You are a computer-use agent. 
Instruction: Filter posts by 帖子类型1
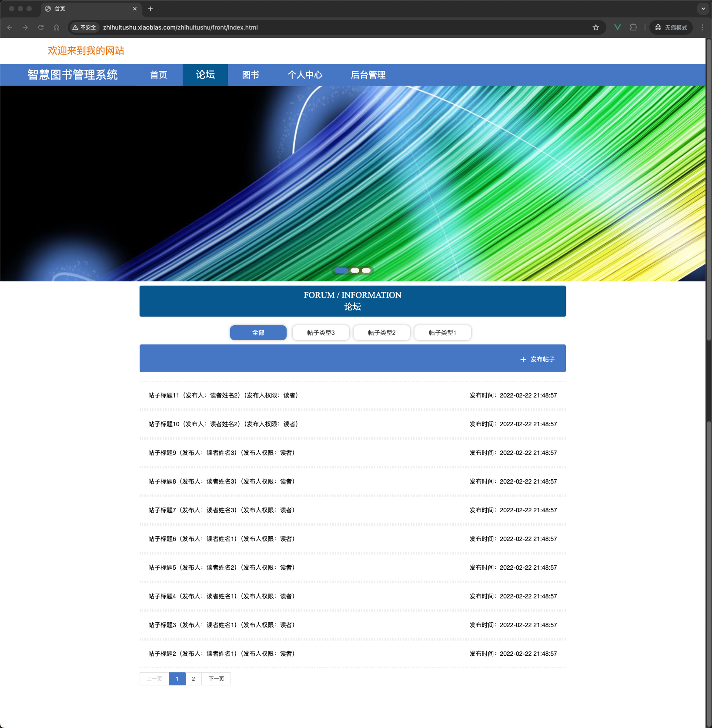point(443,333)
